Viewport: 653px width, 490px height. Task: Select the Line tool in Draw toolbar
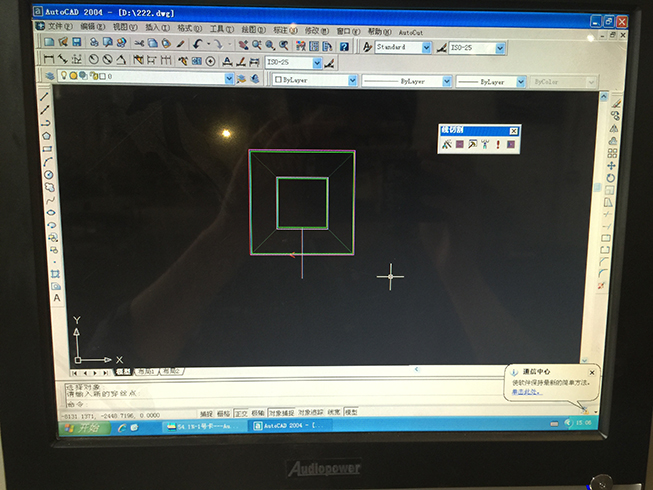pos(45,97)
